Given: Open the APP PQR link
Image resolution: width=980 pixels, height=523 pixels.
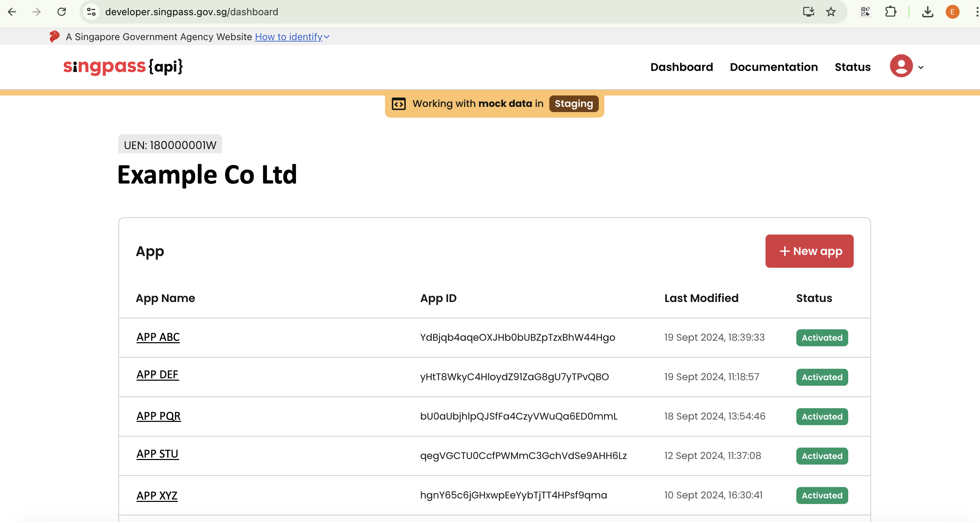Looking at the screenshot, I should tap(158, 416).
